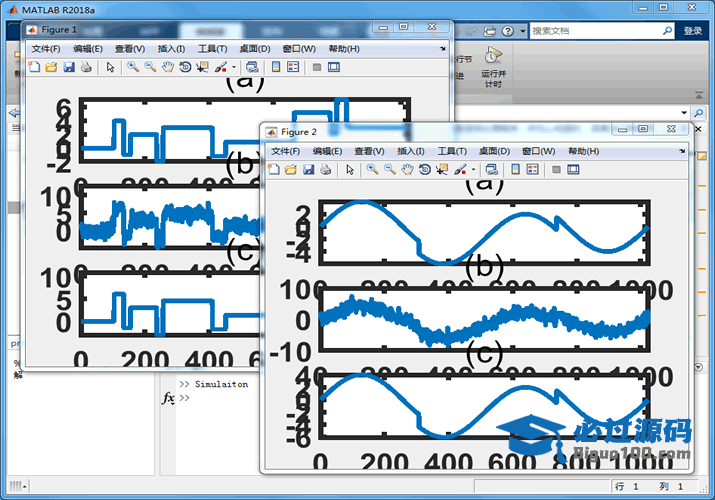Open 文件(F) menu in Figure 1

pyautogui.click(x=46, y=49)
